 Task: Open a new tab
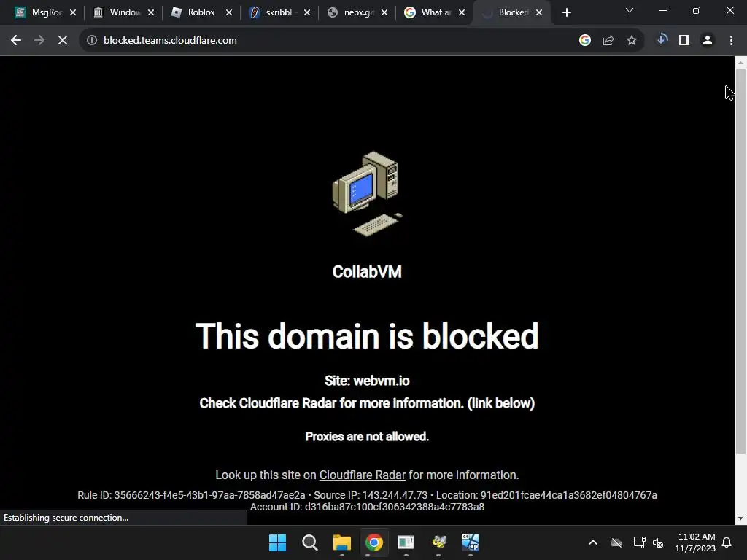[x=566, y=12]
